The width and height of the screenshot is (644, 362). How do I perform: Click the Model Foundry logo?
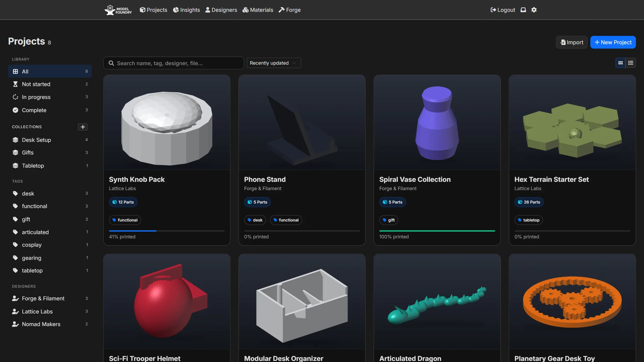[118, 10]
